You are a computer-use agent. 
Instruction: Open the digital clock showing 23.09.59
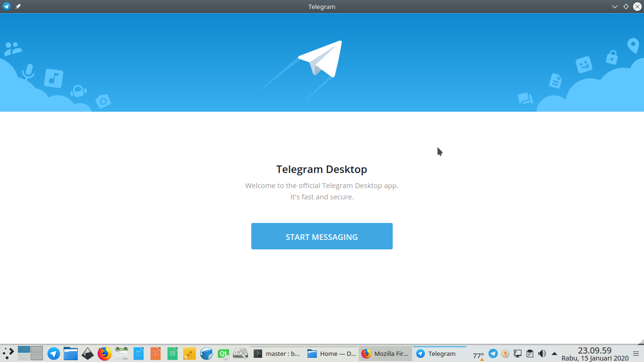(595, 354)
